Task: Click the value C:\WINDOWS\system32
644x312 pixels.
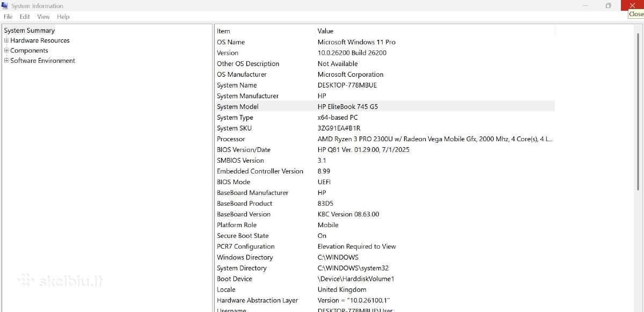Action: (x=353, y=267)
